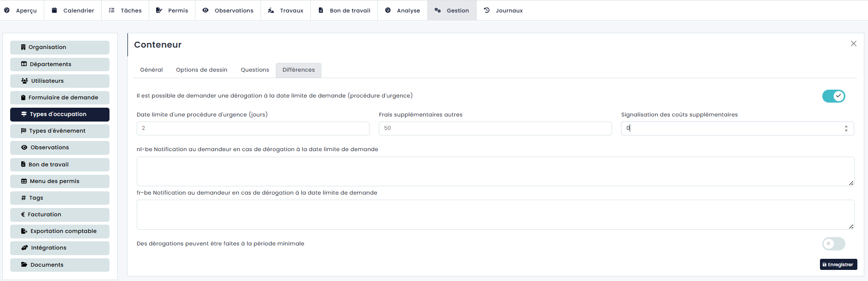Close the Conteneur panel
Image resolution: width=868 pixels, height=281 pixels.
[854, 43]
